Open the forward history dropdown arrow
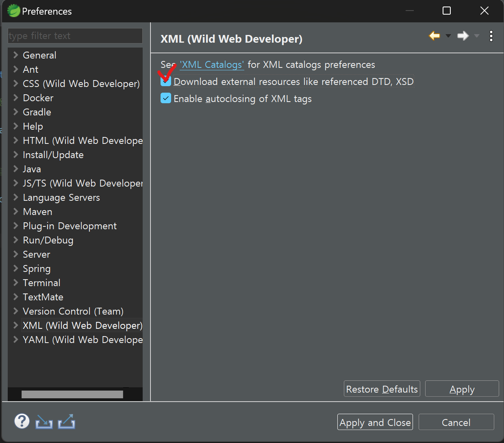This screenshot has width=504, height=443. [x=477, y=36]
